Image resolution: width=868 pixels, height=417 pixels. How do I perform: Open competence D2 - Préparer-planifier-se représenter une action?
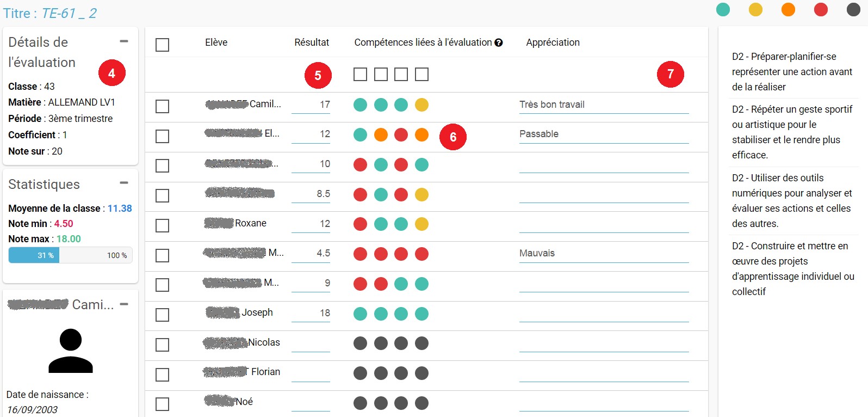click(x=792, y=71)
